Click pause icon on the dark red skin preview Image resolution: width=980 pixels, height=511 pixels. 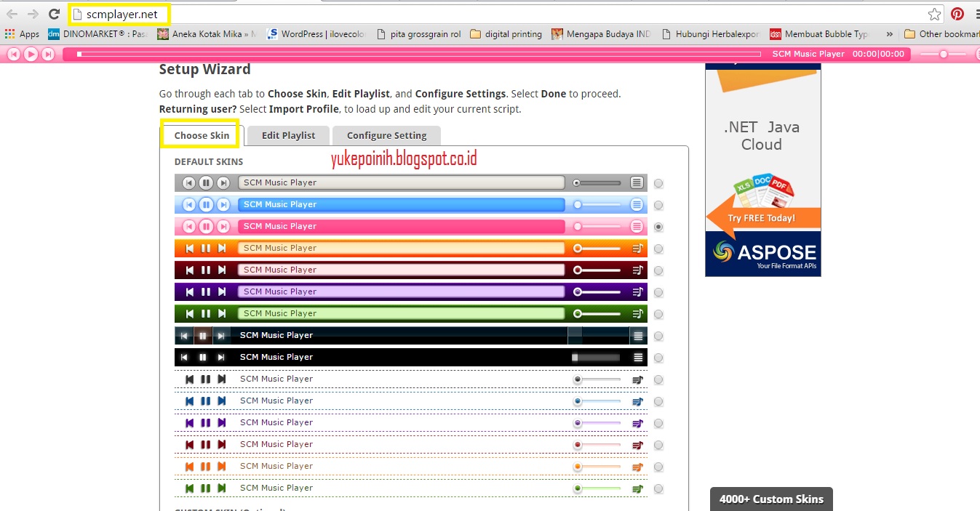pos(206,270)
